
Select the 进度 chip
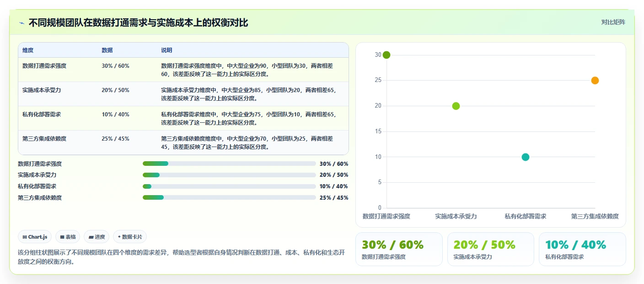(97, 237)
